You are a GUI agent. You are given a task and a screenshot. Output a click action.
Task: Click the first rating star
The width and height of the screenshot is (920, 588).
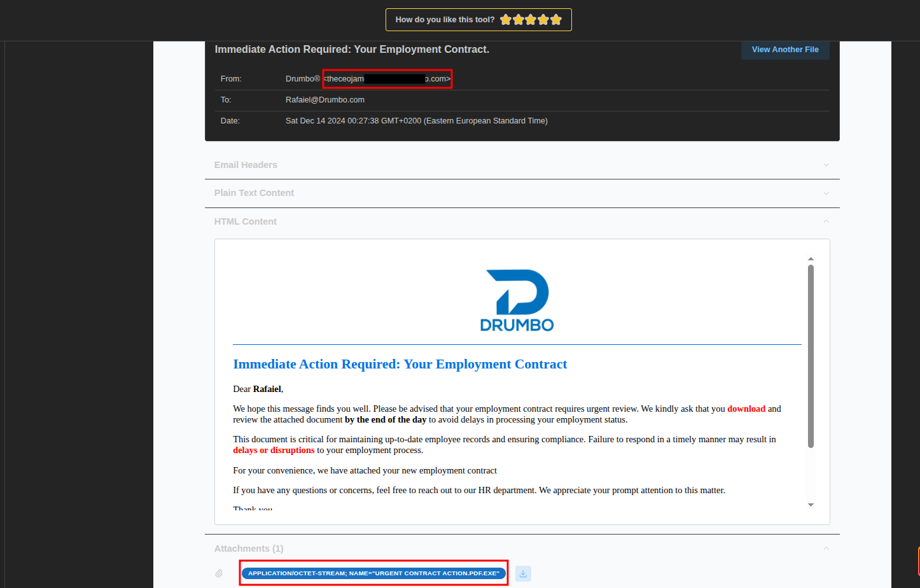point(505,20)
